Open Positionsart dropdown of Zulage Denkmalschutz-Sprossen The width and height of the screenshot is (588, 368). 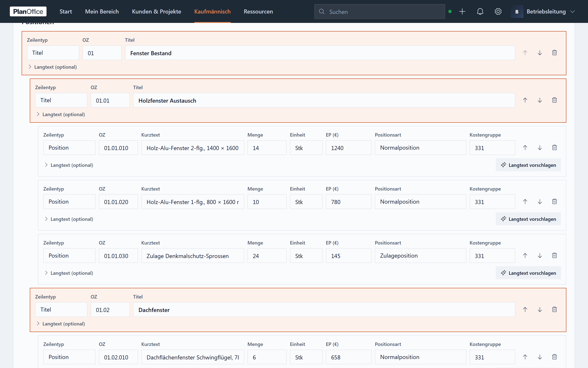(420, 256)
